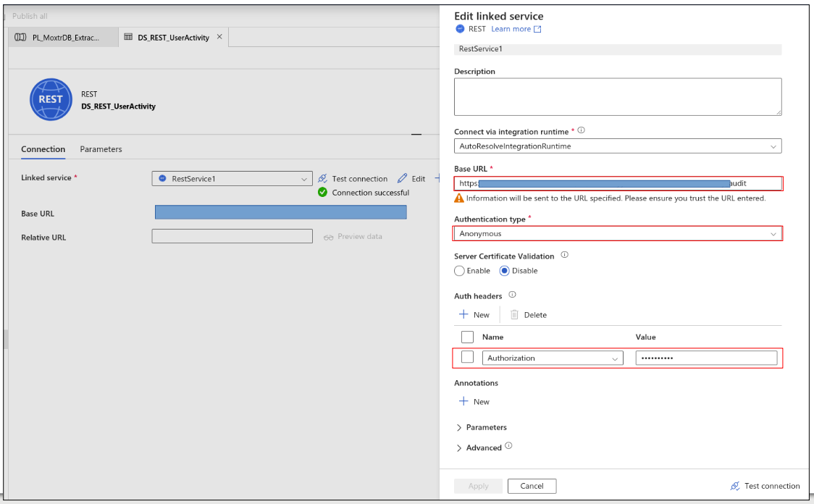
Task: Open the Authorization header name dropdown
Action: pos(553,358)
